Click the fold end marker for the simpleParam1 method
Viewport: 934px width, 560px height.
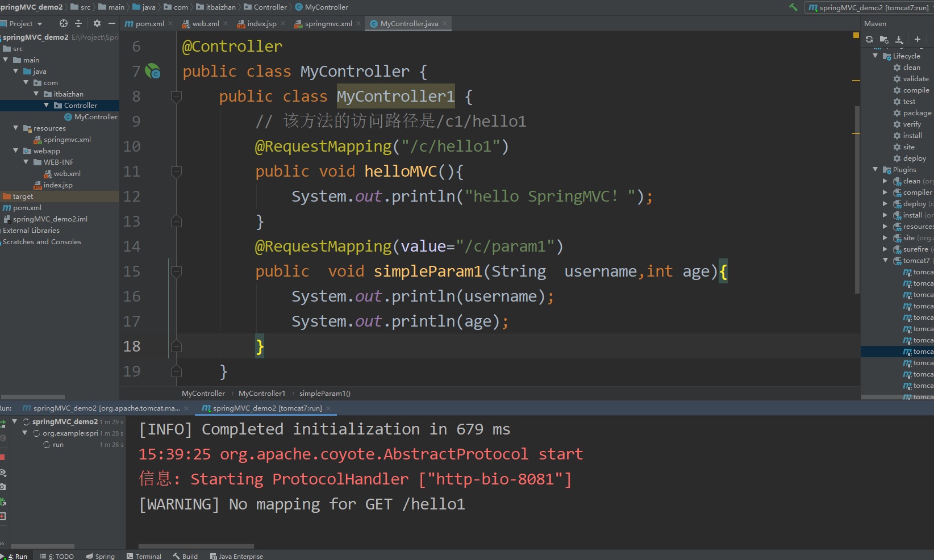click(176, 346)
